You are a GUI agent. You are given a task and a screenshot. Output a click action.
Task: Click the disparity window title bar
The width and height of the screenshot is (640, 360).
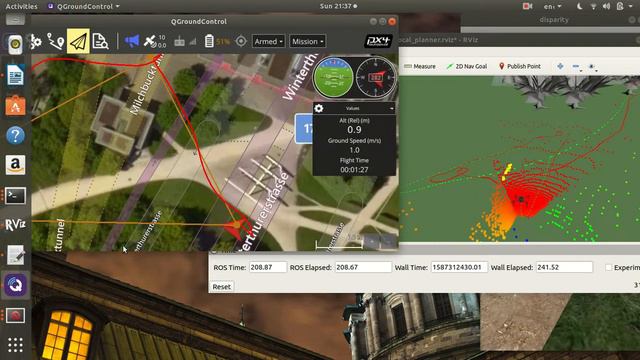(x=550, y=20)
